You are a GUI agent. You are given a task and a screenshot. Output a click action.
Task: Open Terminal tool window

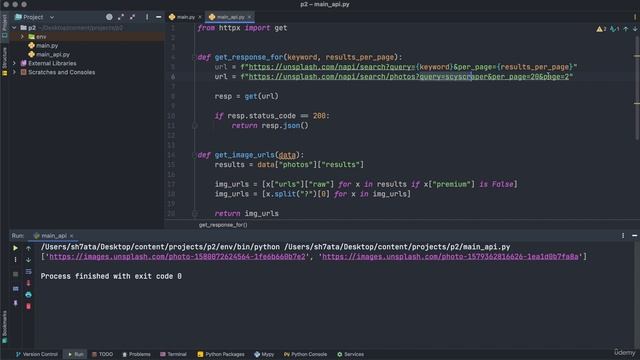[173, 354]
